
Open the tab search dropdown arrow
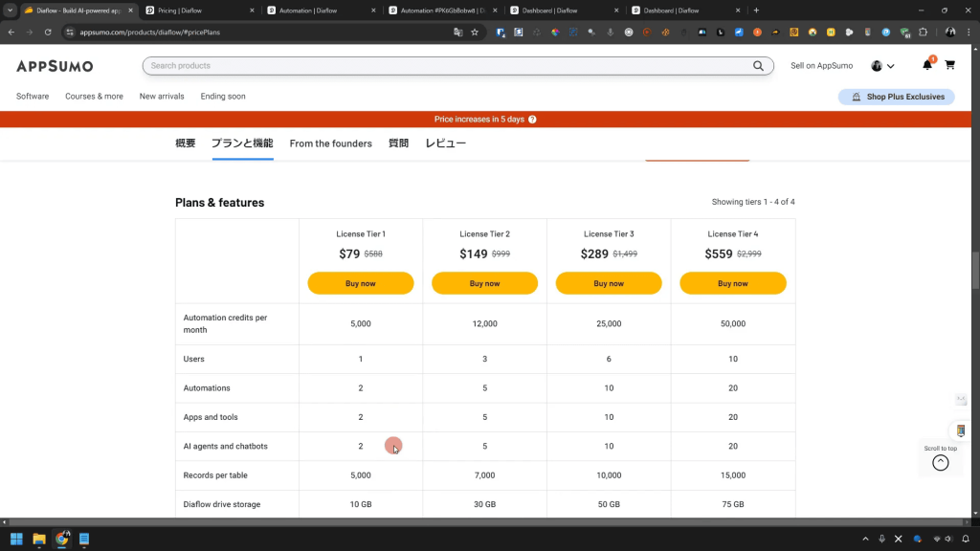[10, 10]
